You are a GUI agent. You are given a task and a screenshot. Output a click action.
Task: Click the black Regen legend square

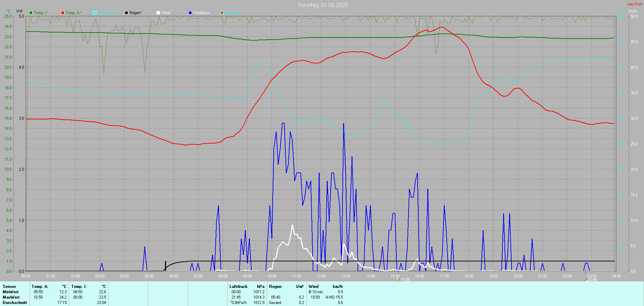[x=126, y=13]
